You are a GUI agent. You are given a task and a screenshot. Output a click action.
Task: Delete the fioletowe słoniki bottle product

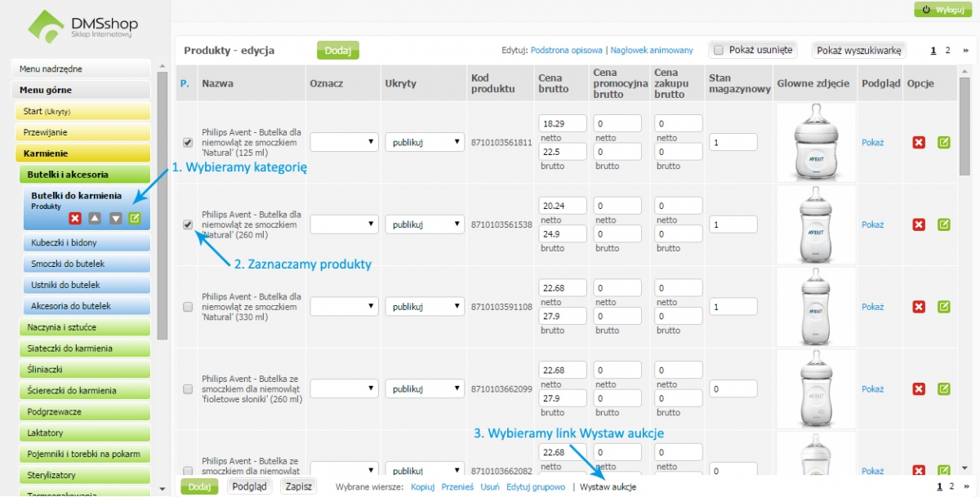coord(919,389)
